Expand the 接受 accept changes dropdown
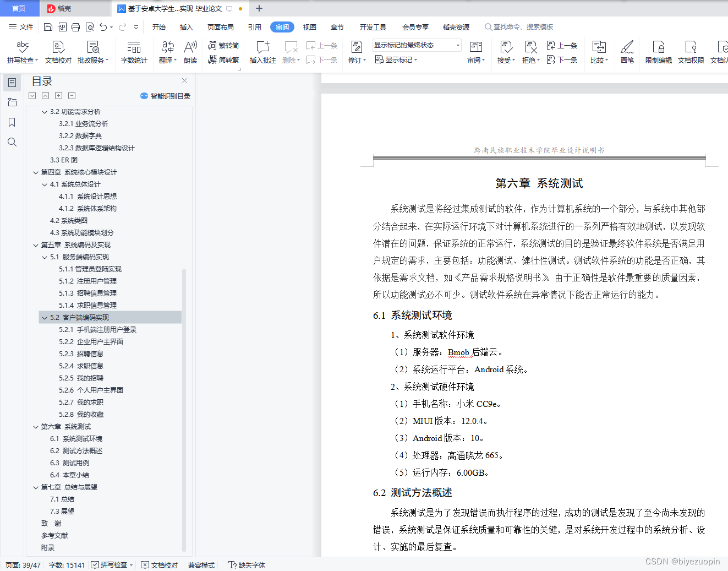Image resolution: width=728 pixels, height=571 pixels. (x=514, y=61)
